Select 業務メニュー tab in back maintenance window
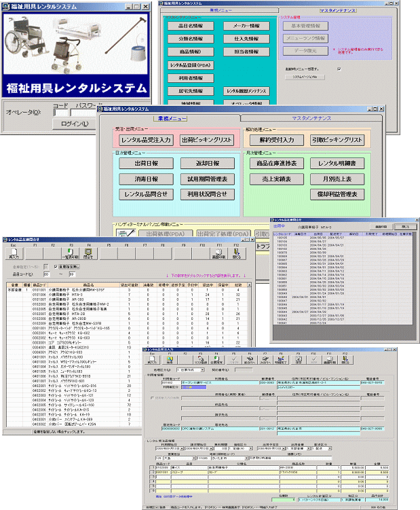The height and width of the screenshot is (510, 420). tap(221, 10)
